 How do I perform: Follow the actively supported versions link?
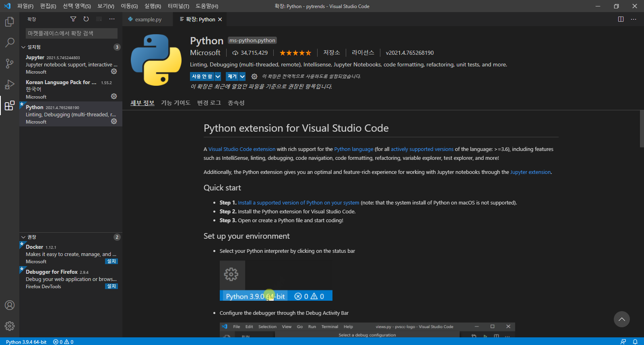tap(422, 149)
